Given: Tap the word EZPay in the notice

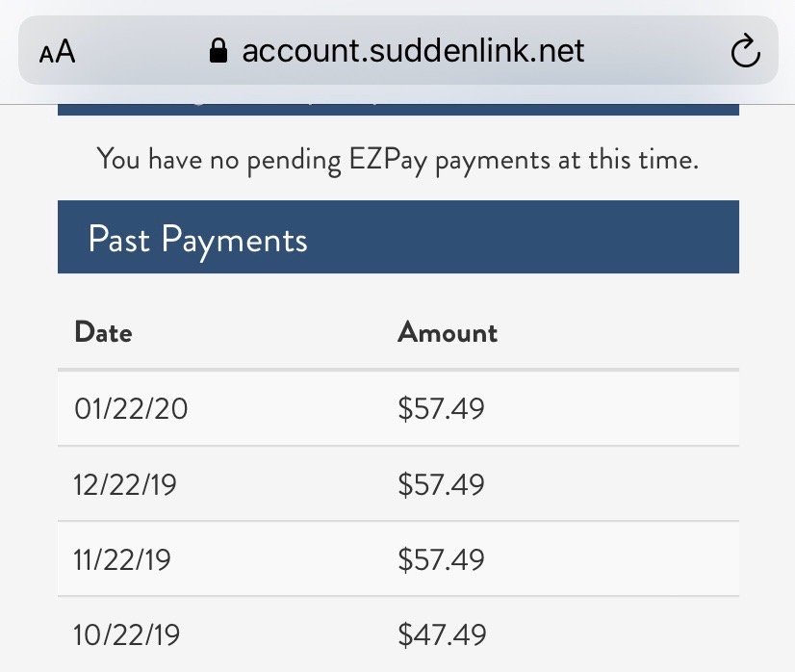Looking at the screenshot, I should point(387,158).
